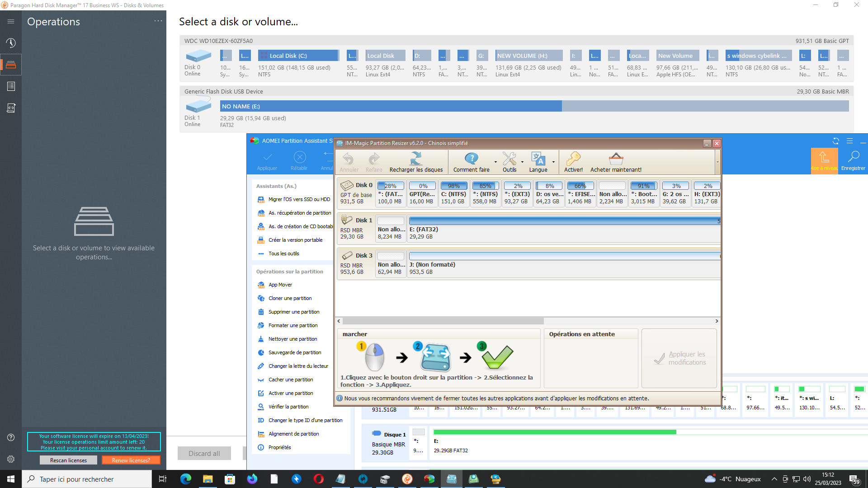Expand Comment faire dropdown arrow
The height and width of the screenshot is (488, 868).
tap(495, 162)
